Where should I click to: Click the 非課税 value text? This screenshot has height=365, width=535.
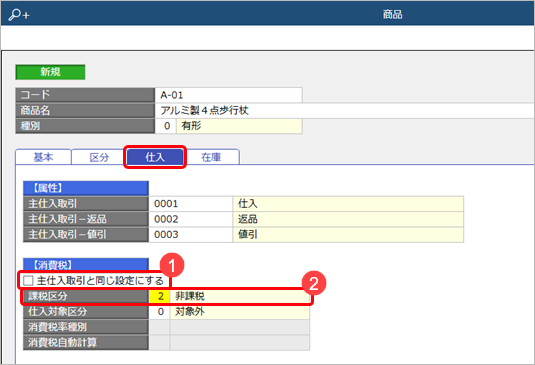coord(190,296)
